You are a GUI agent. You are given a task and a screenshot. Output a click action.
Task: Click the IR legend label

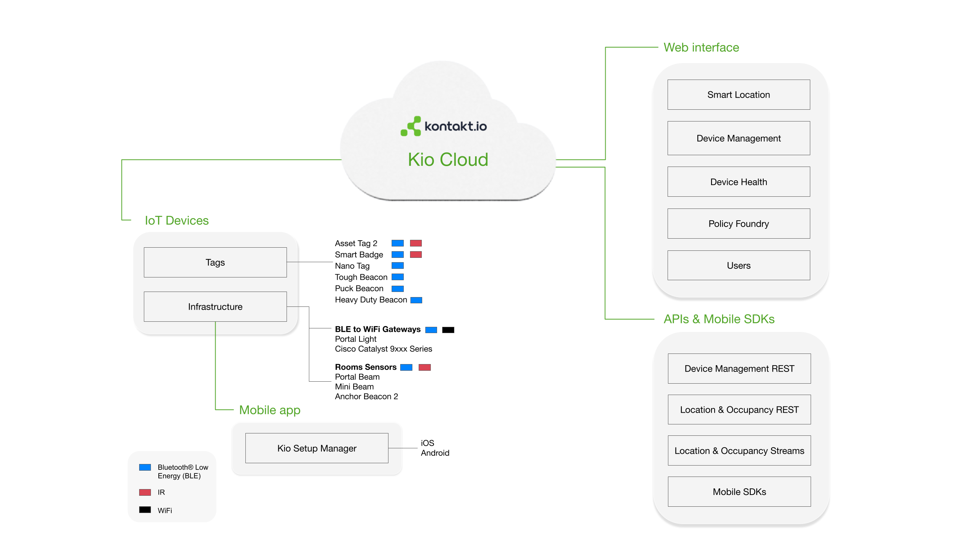coord(161,493)
